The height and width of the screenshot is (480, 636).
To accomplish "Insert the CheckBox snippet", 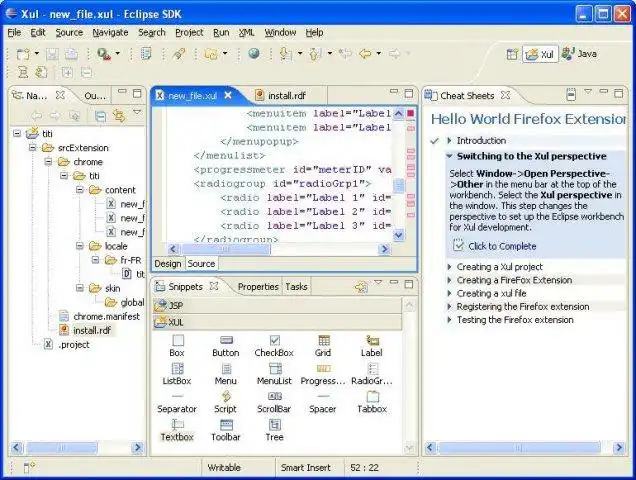I will (274, 346).
